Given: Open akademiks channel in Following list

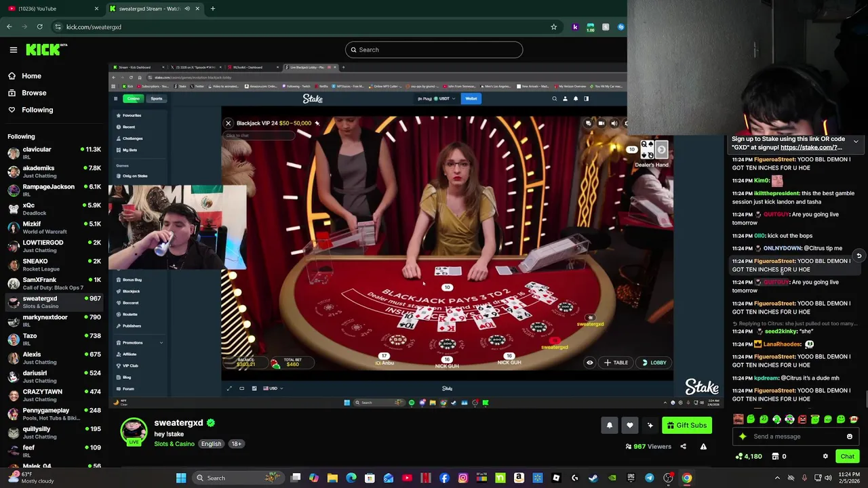Looking at the screenshot, I should tap(54, 171).
